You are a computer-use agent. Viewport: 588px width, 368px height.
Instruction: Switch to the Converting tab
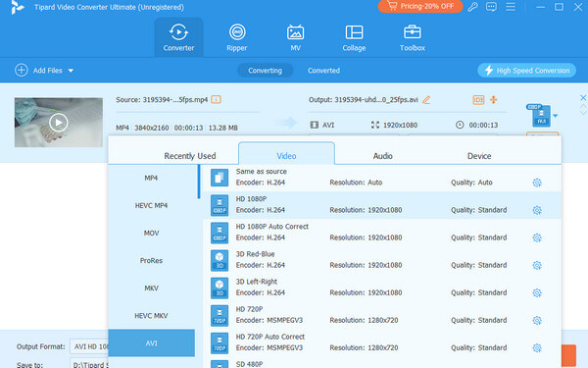(266, 71)
